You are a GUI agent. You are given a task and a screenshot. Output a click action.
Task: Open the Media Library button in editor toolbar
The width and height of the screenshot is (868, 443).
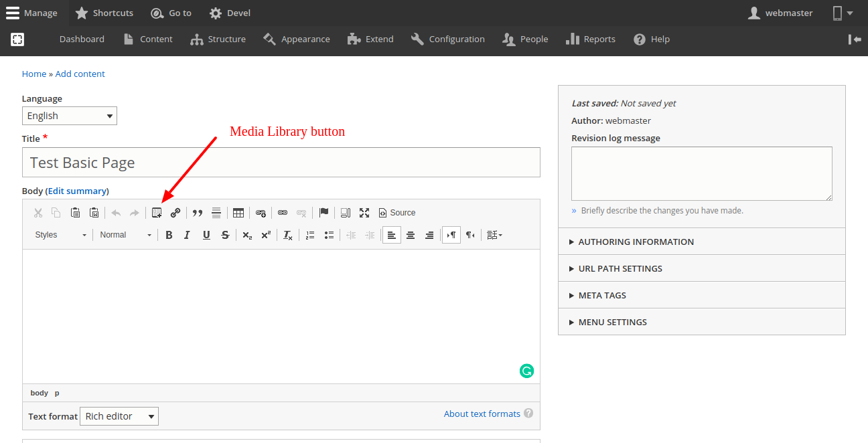157,213
